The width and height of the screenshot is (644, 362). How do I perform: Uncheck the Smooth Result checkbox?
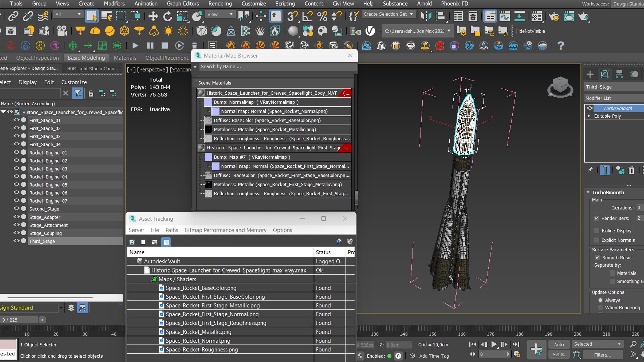(x=597, y=258)
